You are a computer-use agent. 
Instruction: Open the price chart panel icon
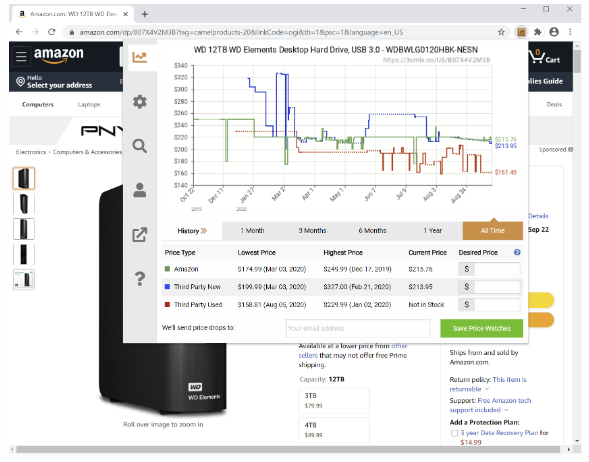point(140,57)
